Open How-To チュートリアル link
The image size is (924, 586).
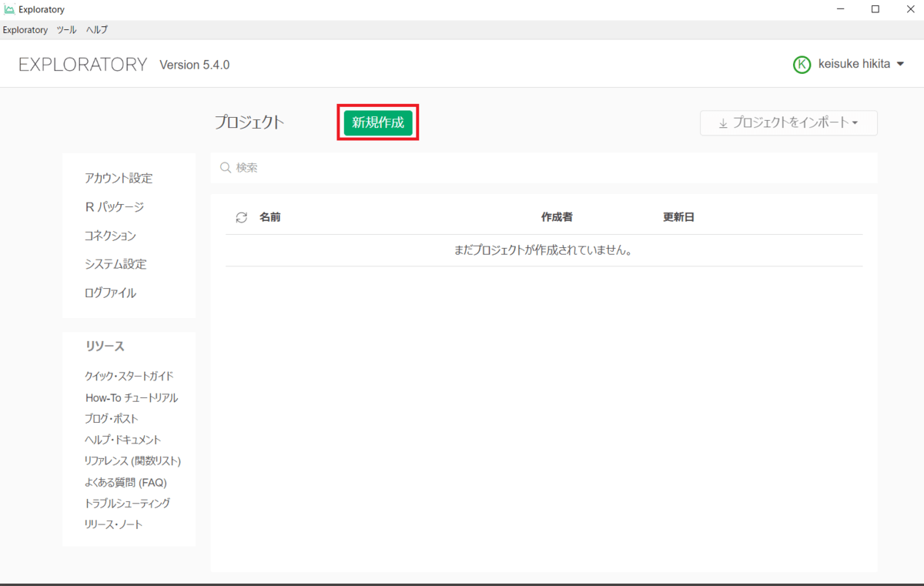point(132,397)
